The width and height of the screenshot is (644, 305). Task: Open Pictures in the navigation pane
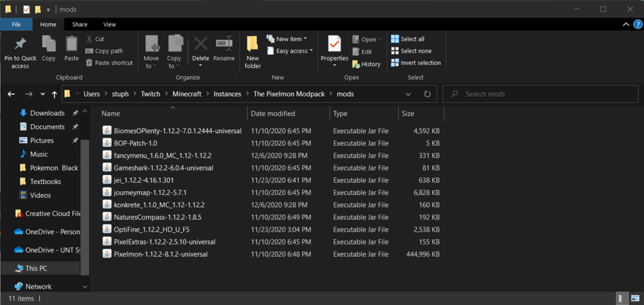click(42, 140)
